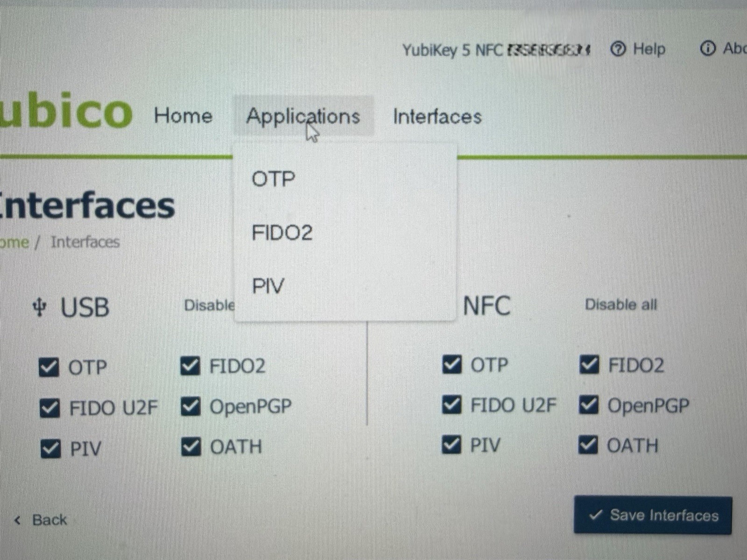Image resolution: width=747 pixels, height=560 pixels.
Task: Select PIV from Applications dropdown
Action: point(268,286)
